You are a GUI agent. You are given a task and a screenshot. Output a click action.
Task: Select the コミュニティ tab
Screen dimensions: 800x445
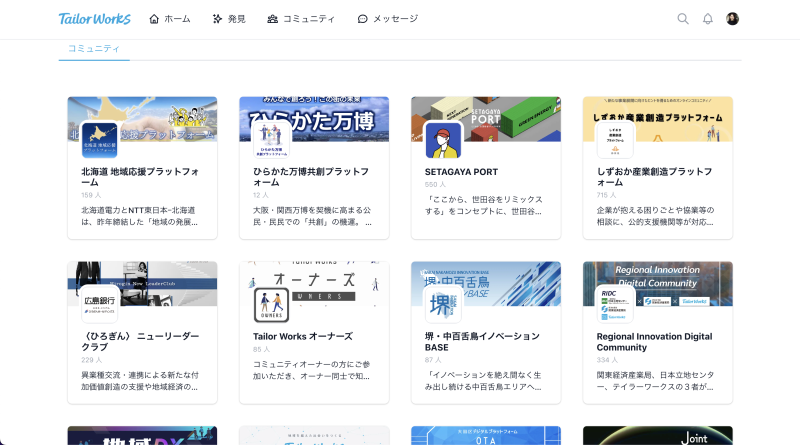pyautogui.click(x=94, y=48)
